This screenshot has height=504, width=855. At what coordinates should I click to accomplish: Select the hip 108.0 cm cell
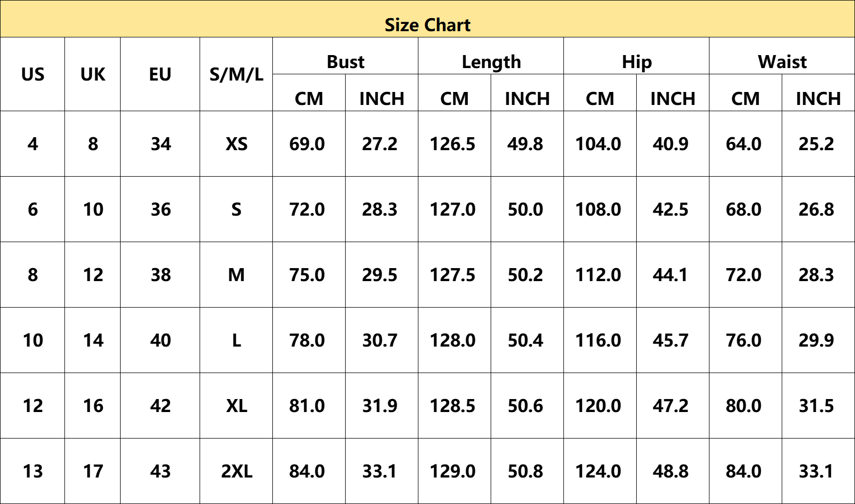600,209
